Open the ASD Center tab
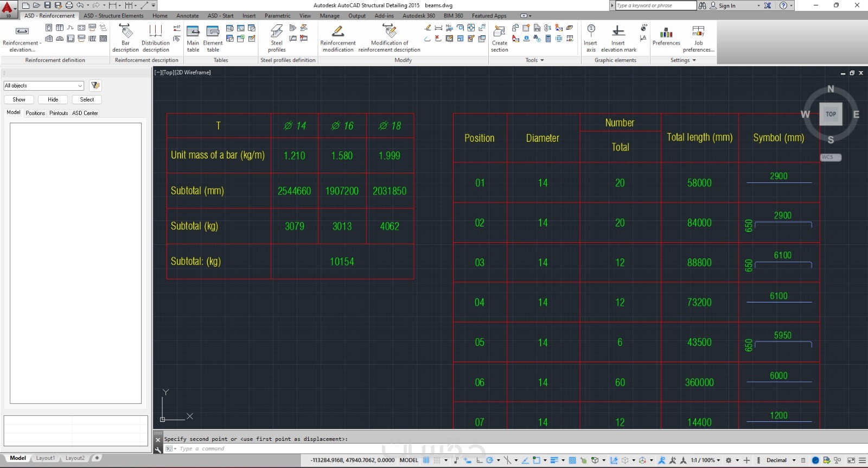Image resolution: width=868 pixels, height=468 pixels. [x=85, y=113]
